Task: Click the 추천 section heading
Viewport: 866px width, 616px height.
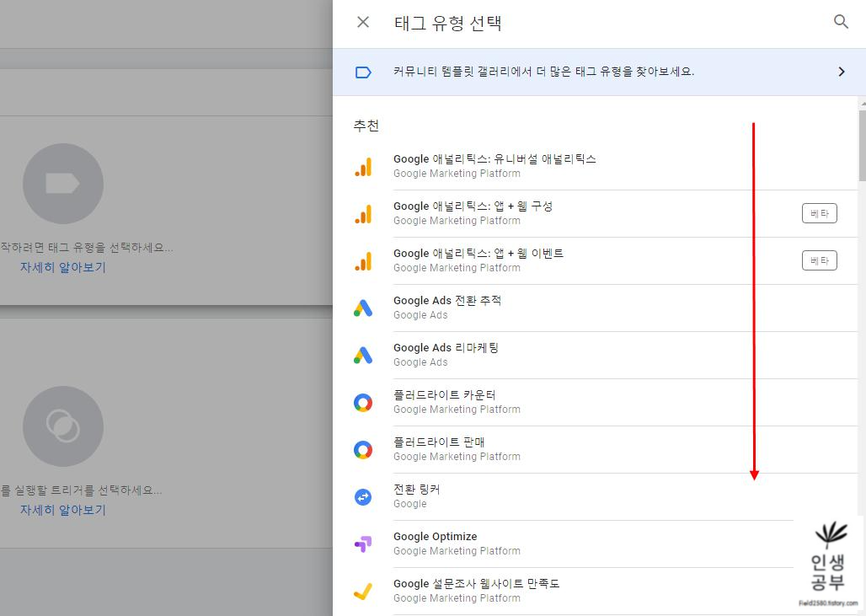Action: point(366,126)
